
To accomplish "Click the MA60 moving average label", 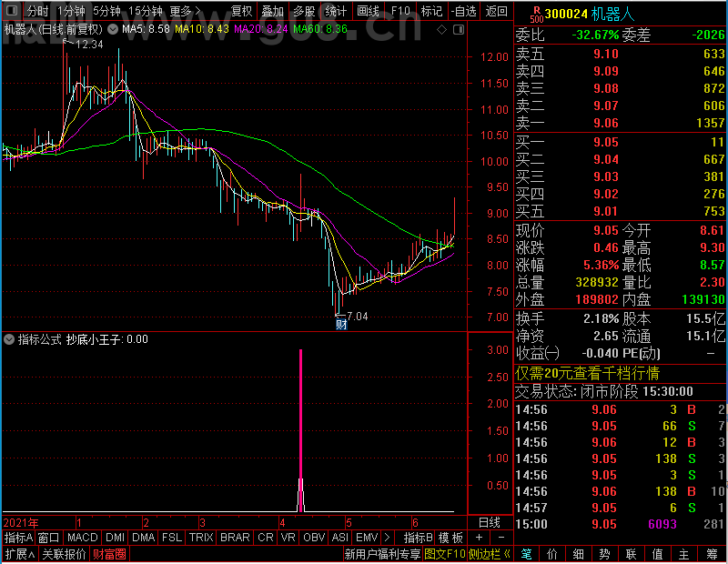I will point(320,29).
